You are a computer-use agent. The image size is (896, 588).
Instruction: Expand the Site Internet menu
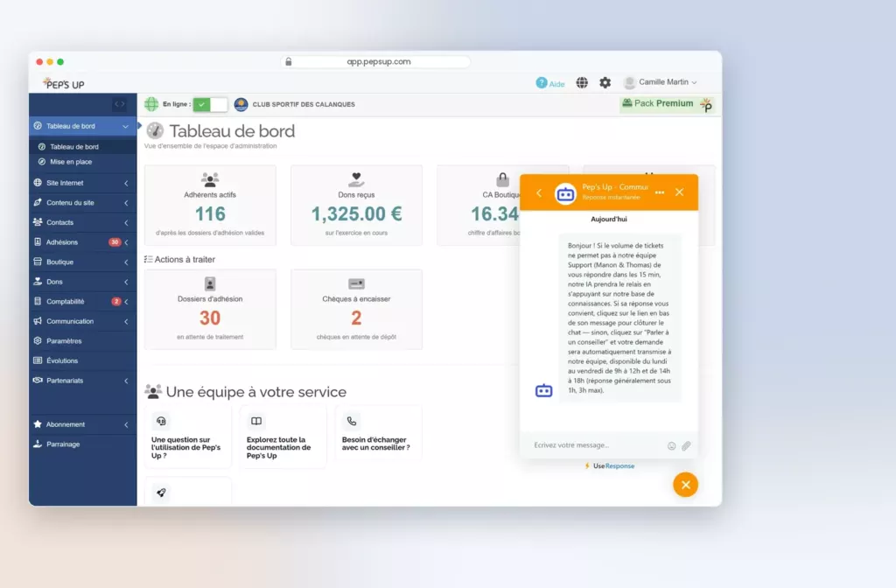click(x=82, y=183)
